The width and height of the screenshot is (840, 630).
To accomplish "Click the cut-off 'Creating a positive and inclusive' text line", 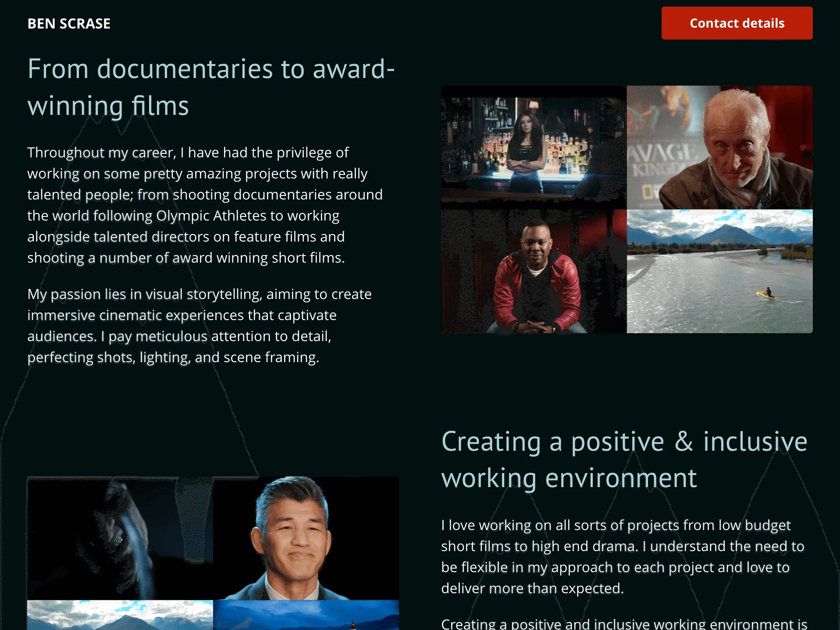I will (x=624, y=624).
